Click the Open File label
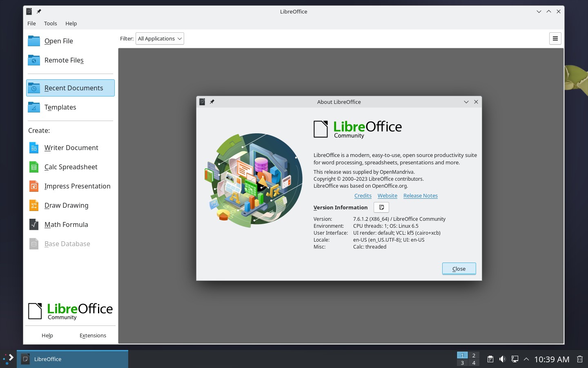The image size is (588, 368). pyautogui.click(x=59, y=41)
